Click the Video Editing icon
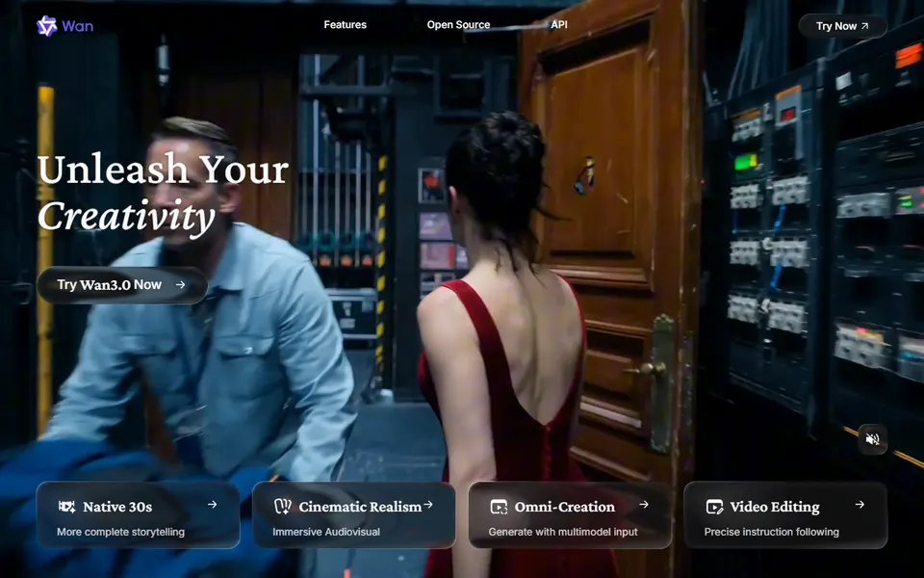 714,507
